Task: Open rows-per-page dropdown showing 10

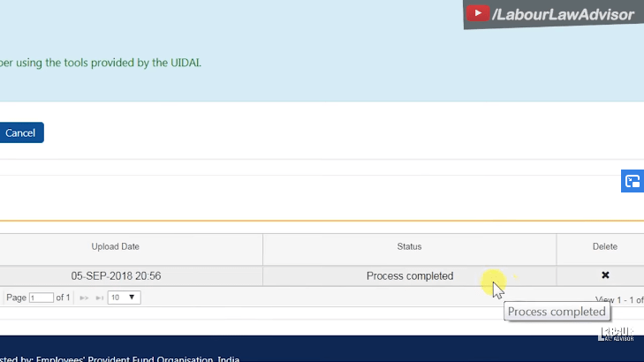Action: 124,298
